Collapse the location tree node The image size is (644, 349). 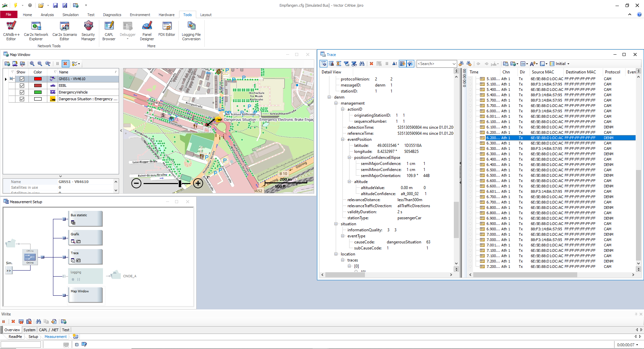click(336, 254)
